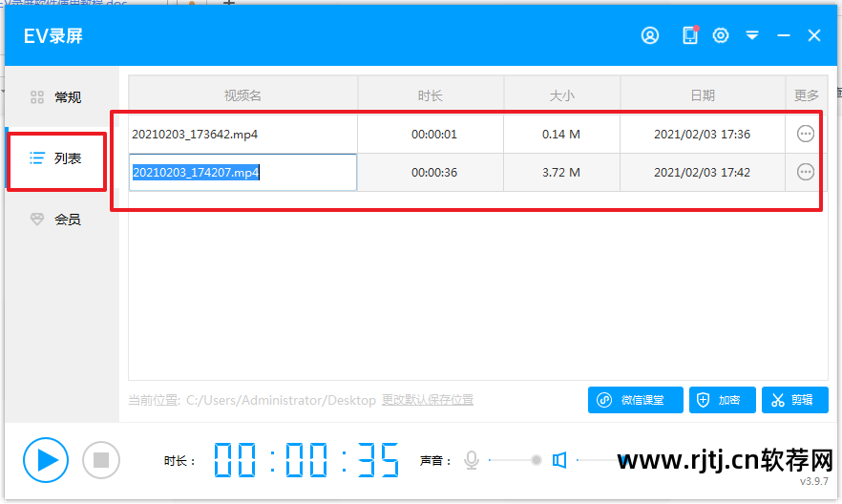Open the 剪辑 editing button
This screenshot has width=842, height=504.
point(794,400)
